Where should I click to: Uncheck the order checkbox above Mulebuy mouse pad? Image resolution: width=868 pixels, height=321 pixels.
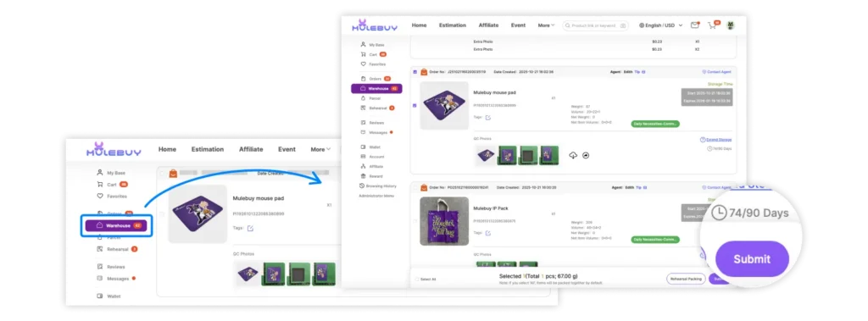[415, 72]
